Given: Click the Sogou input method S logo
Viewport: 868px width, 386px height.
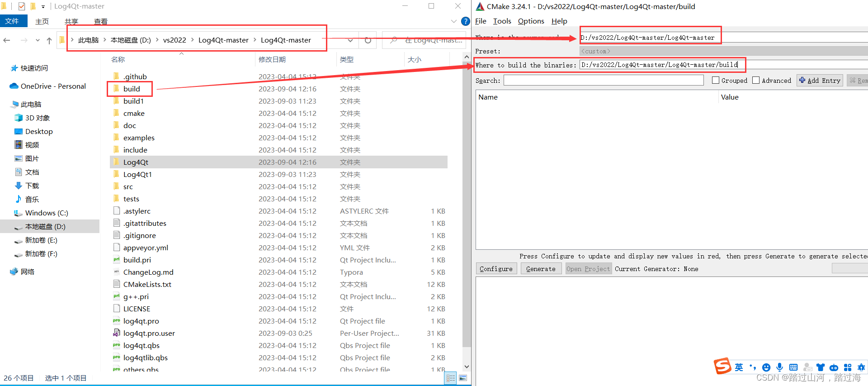Looking at the screenshot, I should click(722, 366).
